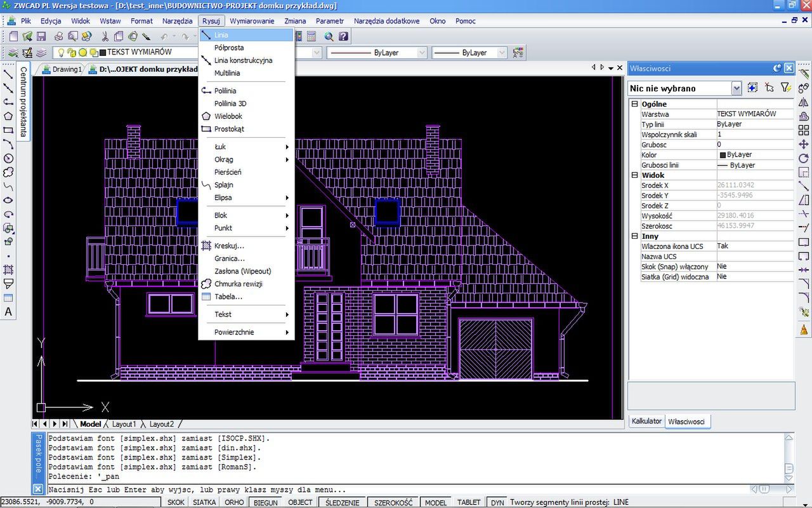This screenshot has height=508, width=812.
Task: Choose Polilinia from Rysuj menu
Action: click(x=246, y=91)
